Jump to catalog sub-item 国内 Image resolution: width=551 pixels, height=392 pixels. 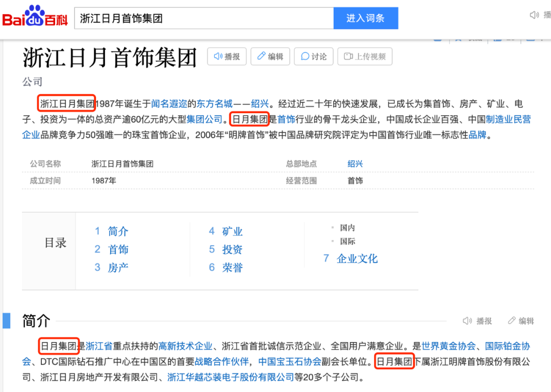point(347,228)
